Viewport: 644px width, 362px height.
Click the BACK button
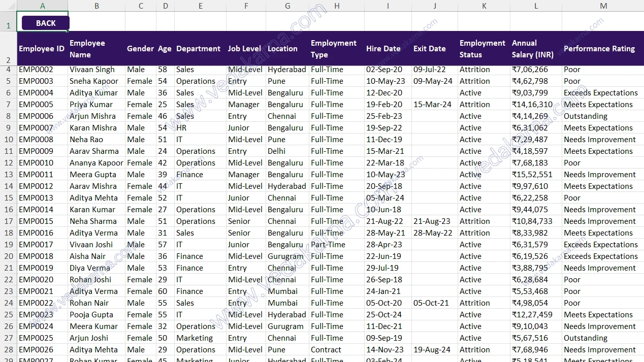[x=46, y=23]
